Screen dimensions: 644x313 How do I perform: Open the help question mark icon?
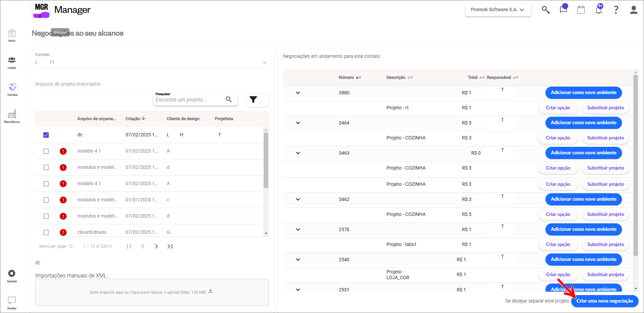click(616, 10)
